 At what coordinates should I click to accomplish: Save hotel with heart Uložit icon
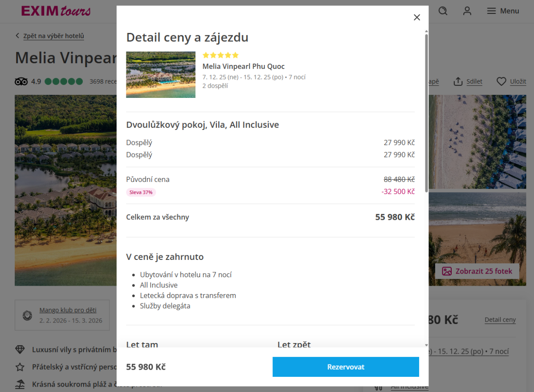502,81
